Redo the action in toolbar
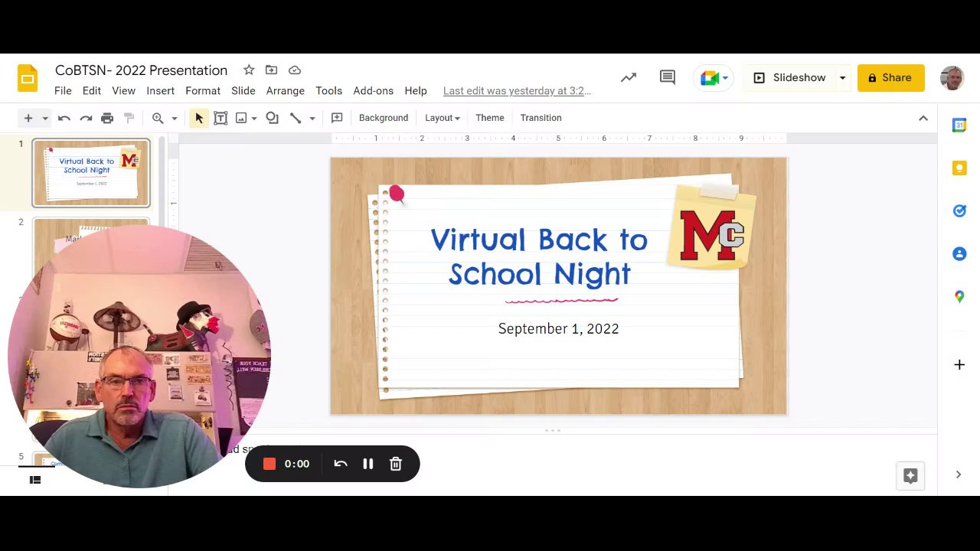 pyautogui.click(x=86, y=118)
